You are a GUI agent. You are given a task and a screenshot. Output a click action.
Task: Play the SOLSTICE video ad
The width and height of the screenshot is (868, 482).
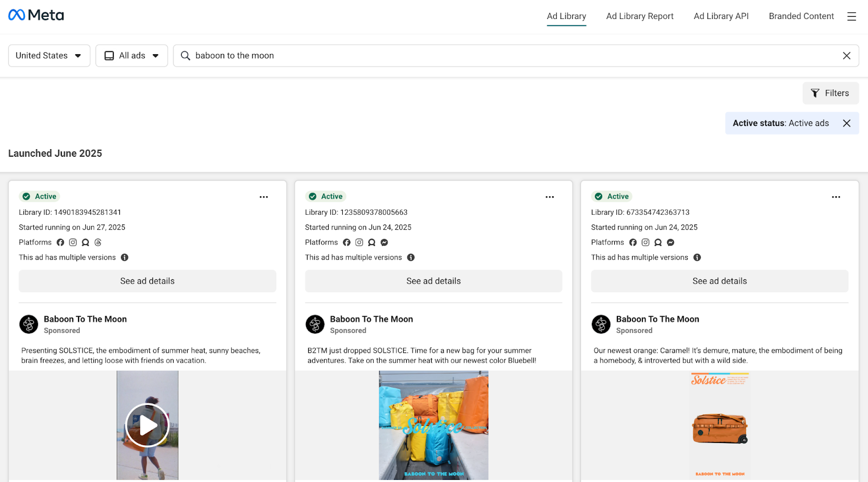[x=148, y=425]
